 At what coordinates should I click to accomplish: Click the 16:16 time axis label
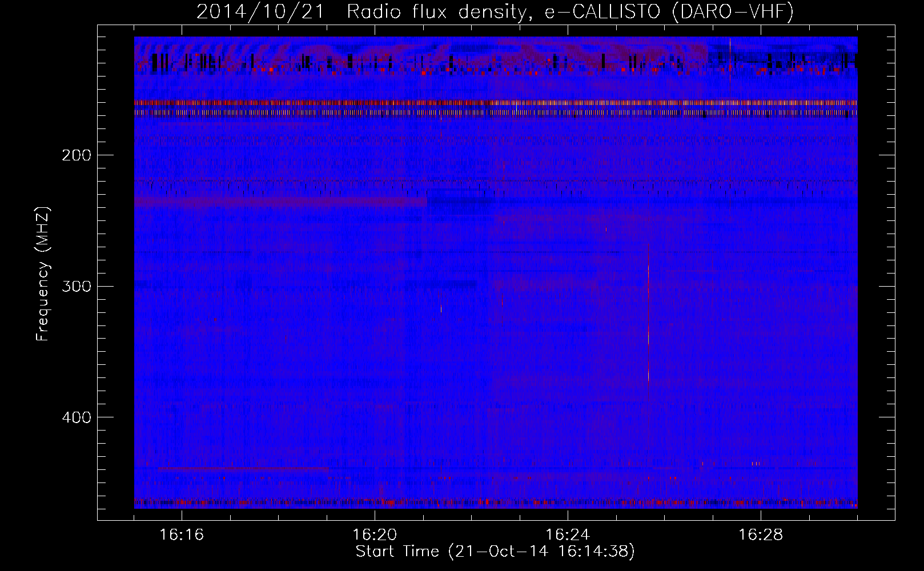click(182, 535)
